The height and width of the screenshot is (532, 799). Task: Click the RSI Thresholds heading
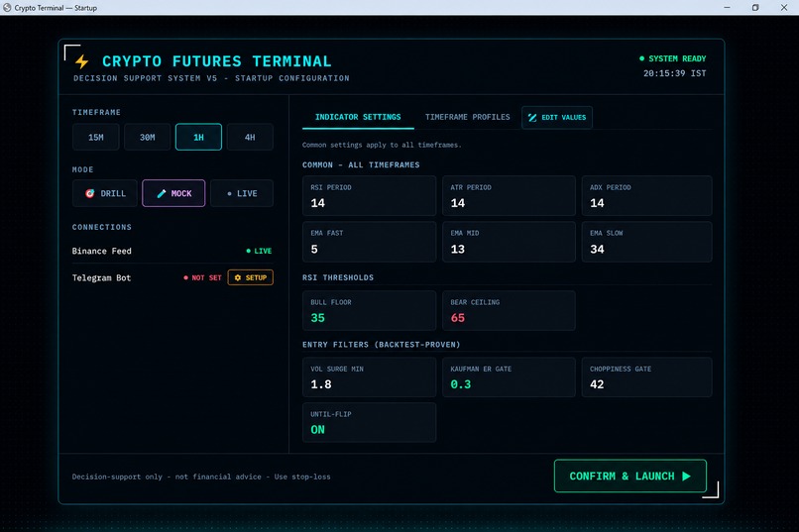pyautogui.click(x=338, y=277)
